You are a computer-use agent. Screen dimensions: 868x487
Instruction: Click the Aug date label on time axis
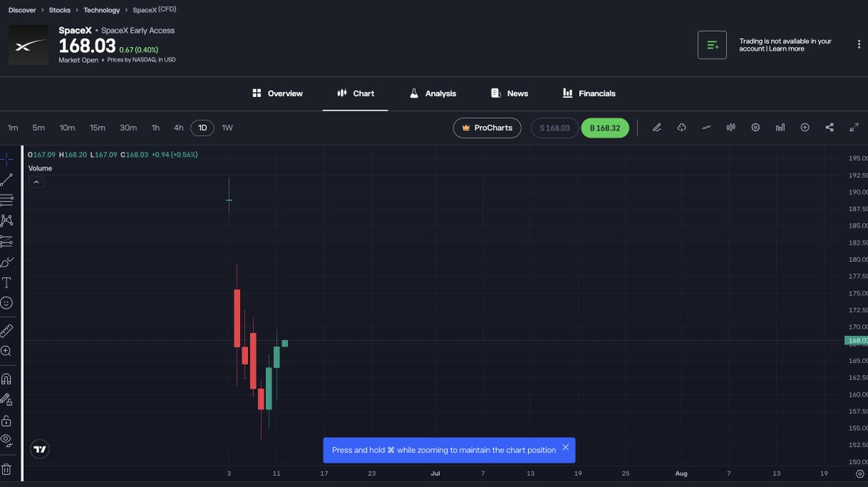pos(681,473)
